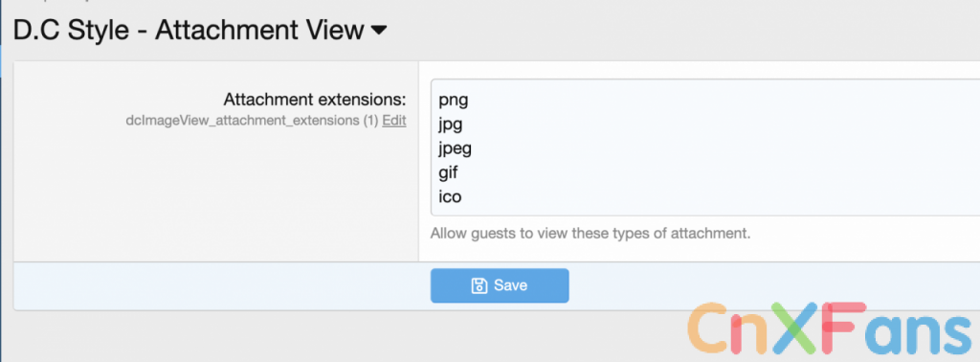Place cursor on the gif line
The width and height of the screenshot is (980, 362).
click(x=448, y=172)
